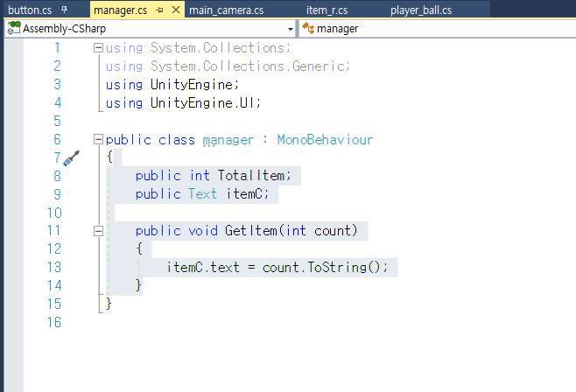Toggle the pin on button.cs tab

coord(64,10)
